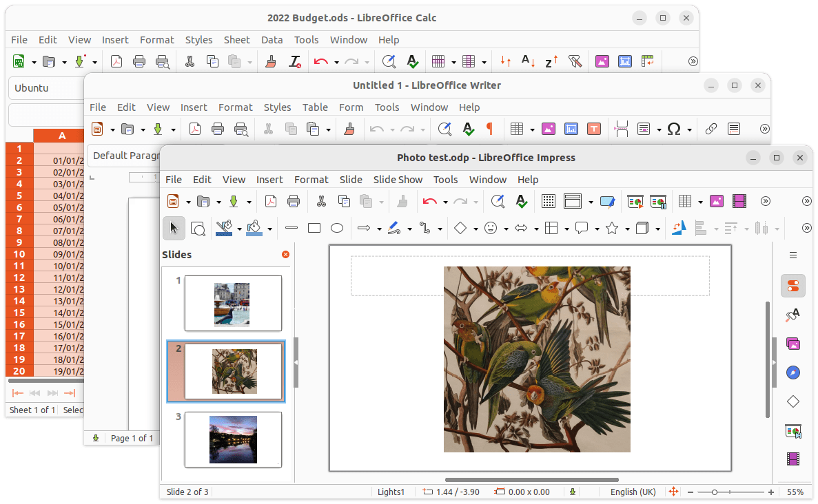The height and width of the screenshot is (504, 818).
Task: Click zoom percentage 55% in status bar
Action: pos(795,492)
